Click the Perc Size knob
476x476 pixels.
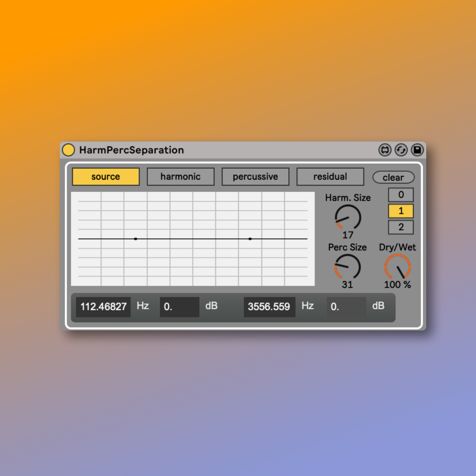click(x=348, y=267)
